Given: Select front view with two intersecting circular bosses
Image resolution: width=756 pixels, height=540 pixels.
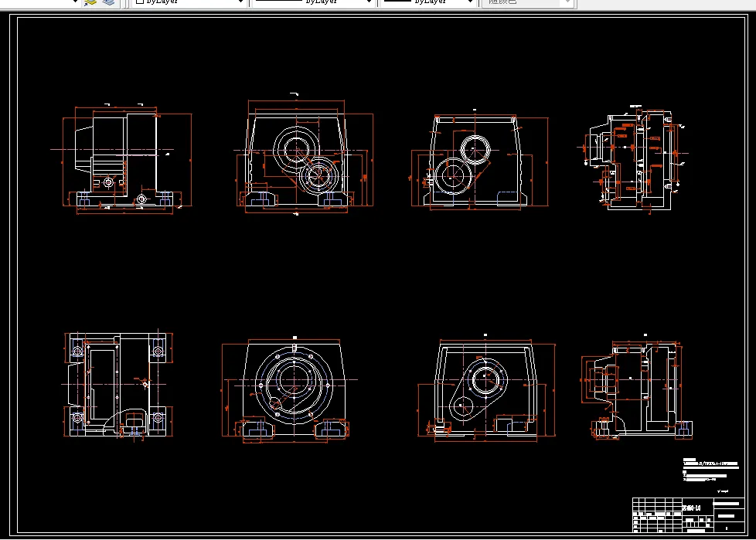Looking at the screenshot, I should [x=304, y=155].
